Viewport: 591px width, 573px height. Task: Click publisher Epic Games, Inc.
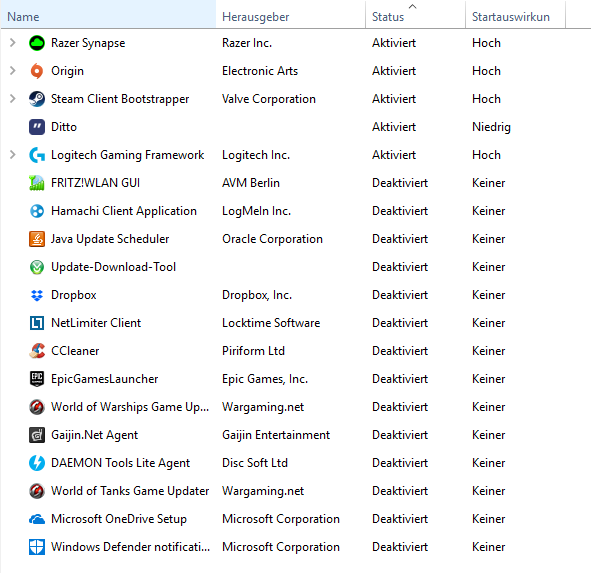tap(265, 379)
